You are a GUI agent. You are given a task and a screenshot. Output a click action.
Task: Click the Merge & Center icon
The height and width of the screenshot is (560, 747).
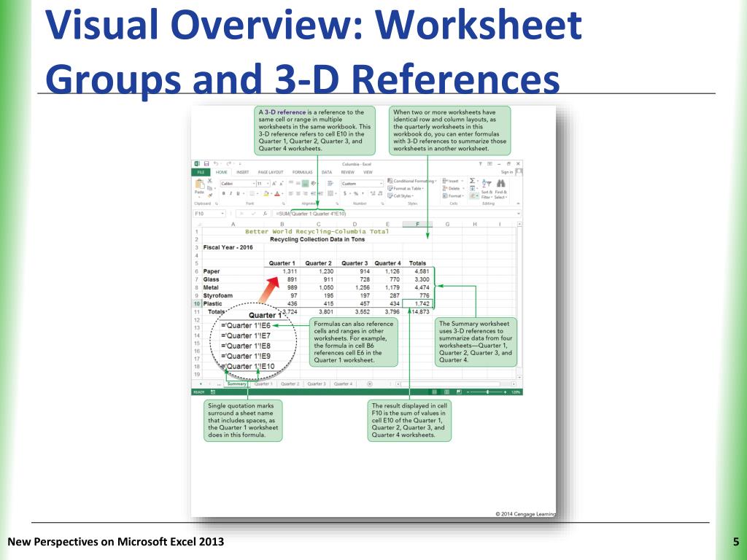pos(330,193)
